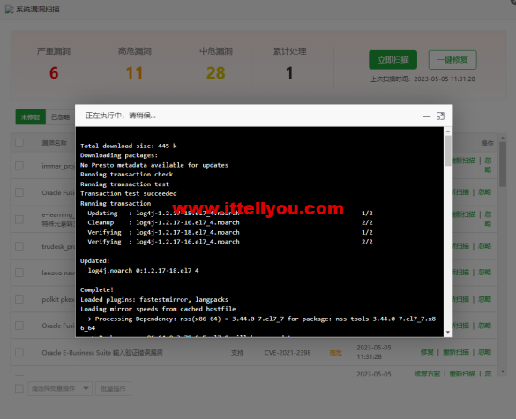Select Oracle E-Business Suite row checkbox
The image size is (516, 420).
point(19,353)
